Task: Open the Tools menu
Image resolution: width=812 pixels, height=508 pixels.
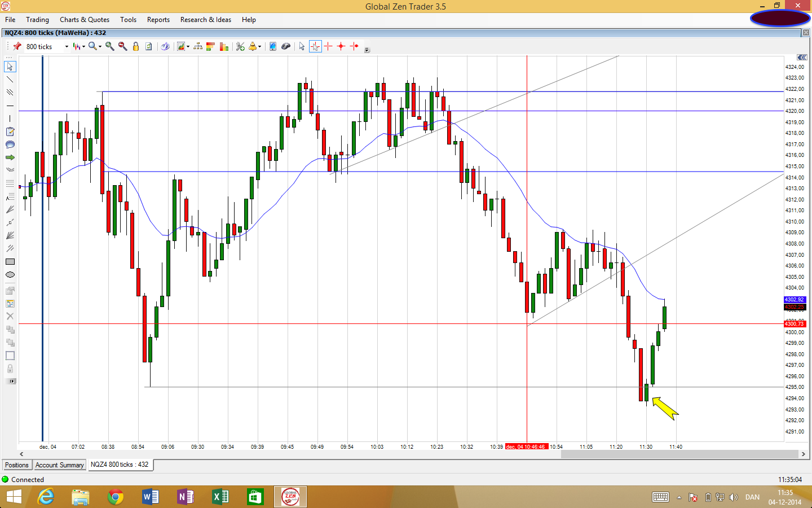Action: pyautogui.click(x=128, y=20)
